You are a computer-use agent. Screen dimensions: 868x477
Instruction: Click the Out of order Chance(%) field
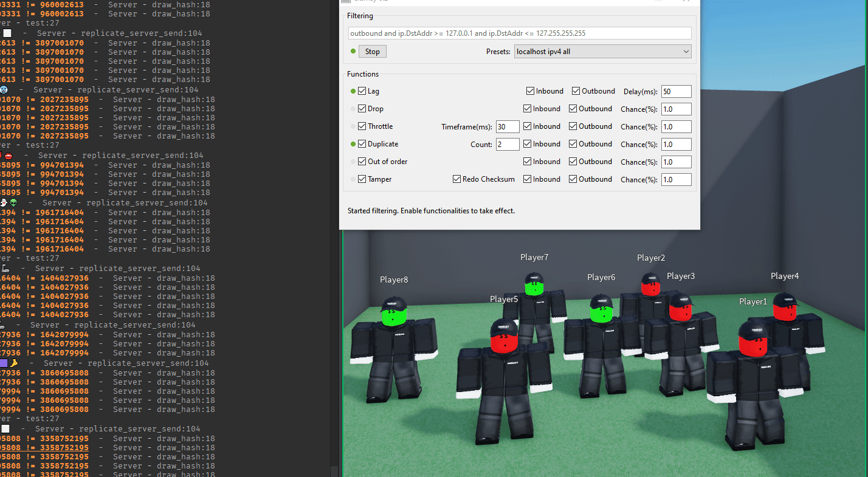point(677,162)
